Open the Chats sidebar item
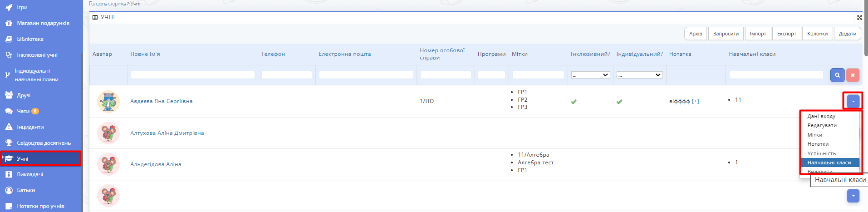The height and width of the screenshot is (212, 868). [x=23, y=111]
